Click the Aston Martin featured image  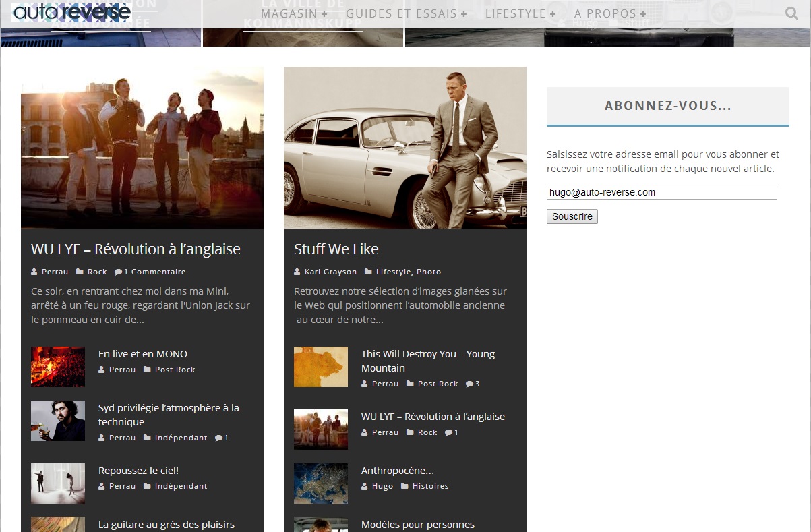click(404, 148)
